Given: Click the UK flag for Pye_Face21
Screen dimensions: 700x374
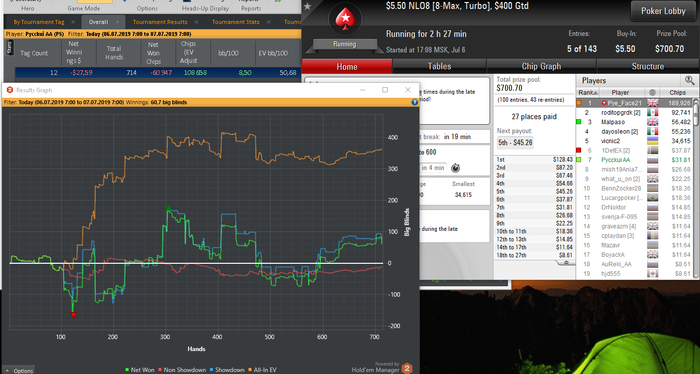Looking at the screenshot, I should [x=652, y=103].
